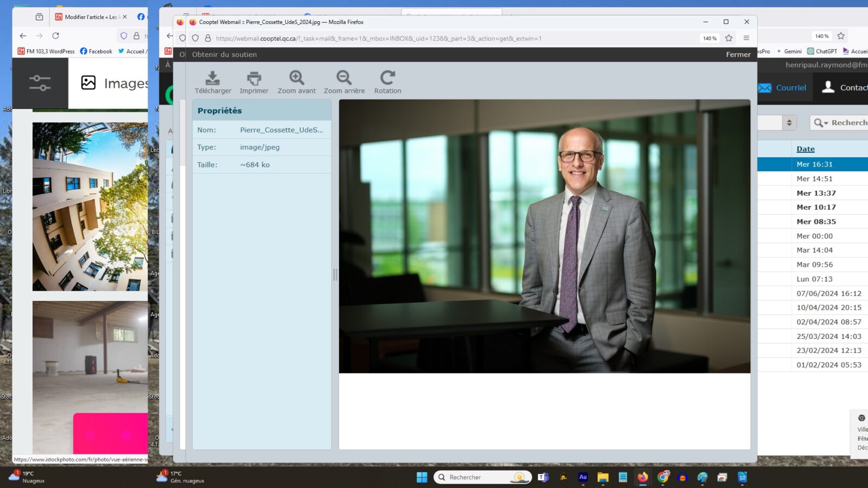
Task: Open the up-down selector left of the search box
Action: (789, 123)
